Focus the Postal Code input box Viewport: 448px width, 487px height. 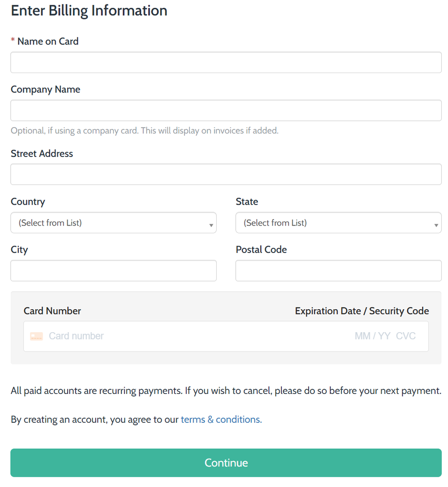tap(338, 271)
